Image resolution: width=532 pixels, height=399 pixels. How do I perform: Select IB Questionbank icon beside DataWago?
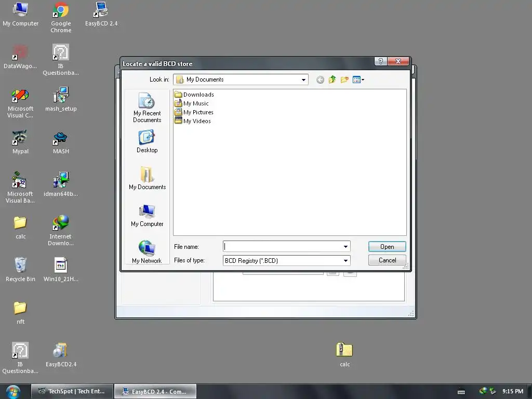click(61, 60)
